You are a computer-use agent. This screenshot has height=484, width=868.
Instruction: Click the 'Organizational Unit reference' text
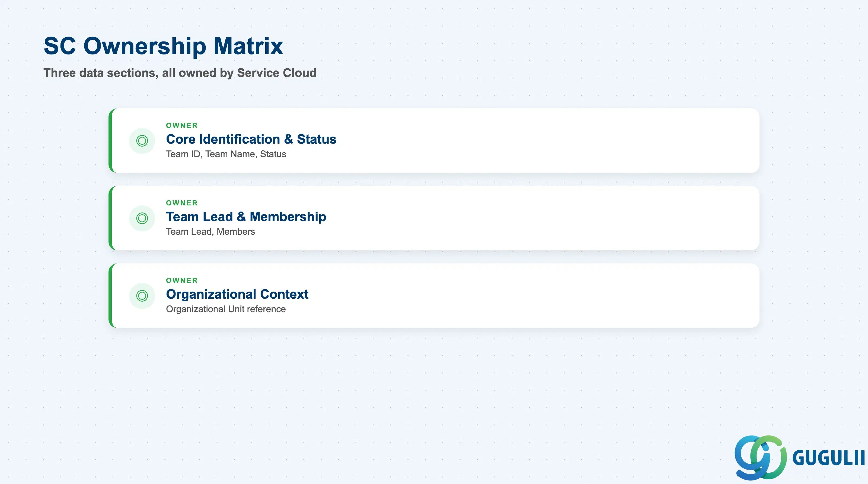tap(226, 309)
